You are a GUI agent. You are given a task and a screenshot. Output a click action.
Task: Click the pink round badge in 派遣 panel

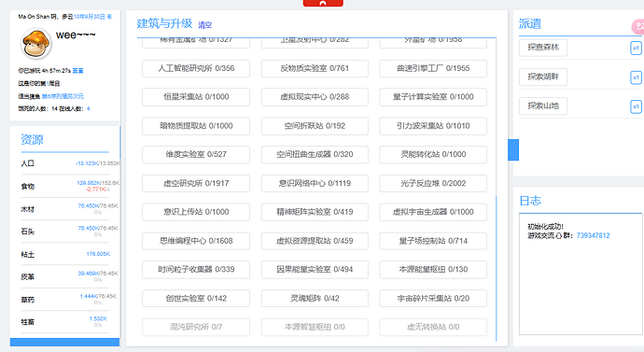pyautogui.click(x=637, y=27)
